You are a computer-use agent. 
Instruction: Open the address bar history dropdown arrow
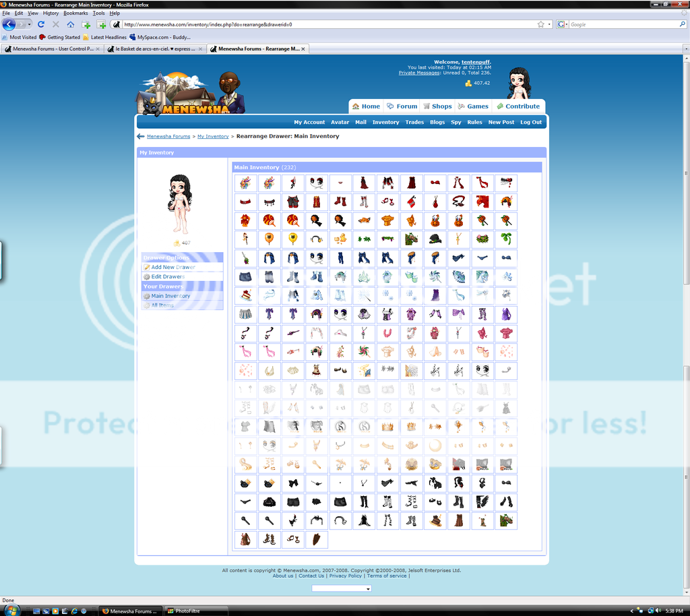(548, 24)
